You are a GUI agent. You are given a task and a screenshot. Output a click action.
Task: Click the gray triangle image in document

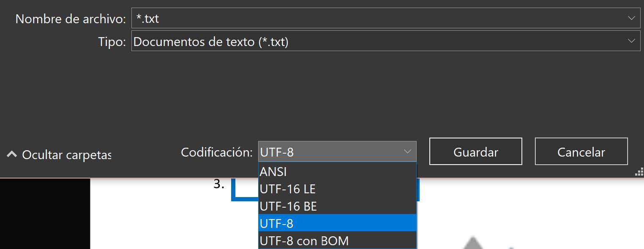point(473,245)
